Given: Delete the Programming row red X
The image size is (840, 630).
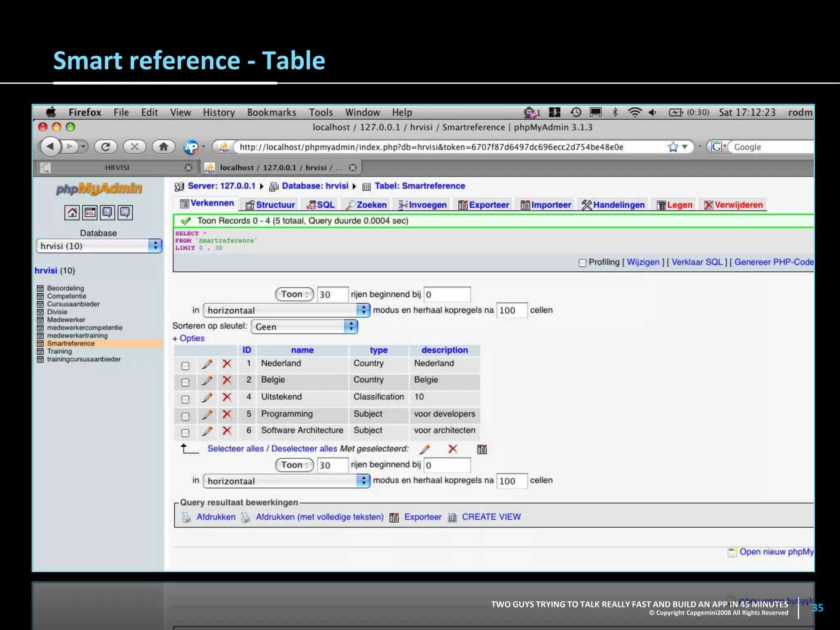Looking at the screenshot, I should [x=227, y=414].
